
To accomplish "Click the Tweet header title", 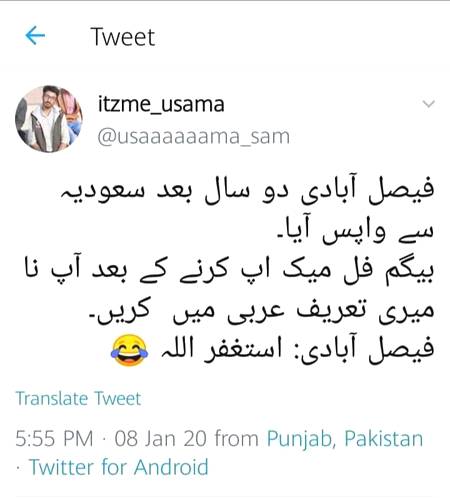I will (x=123, y=37).
